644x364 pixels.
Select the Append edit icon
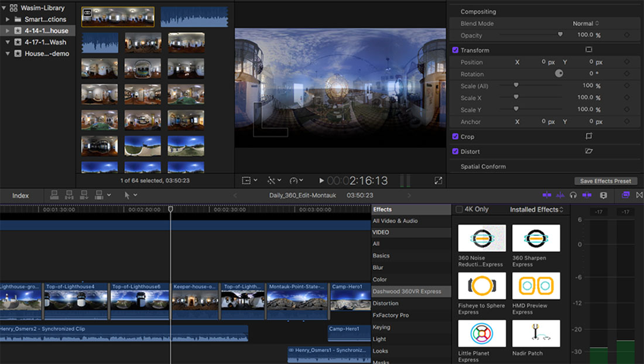tap(84, 195)
